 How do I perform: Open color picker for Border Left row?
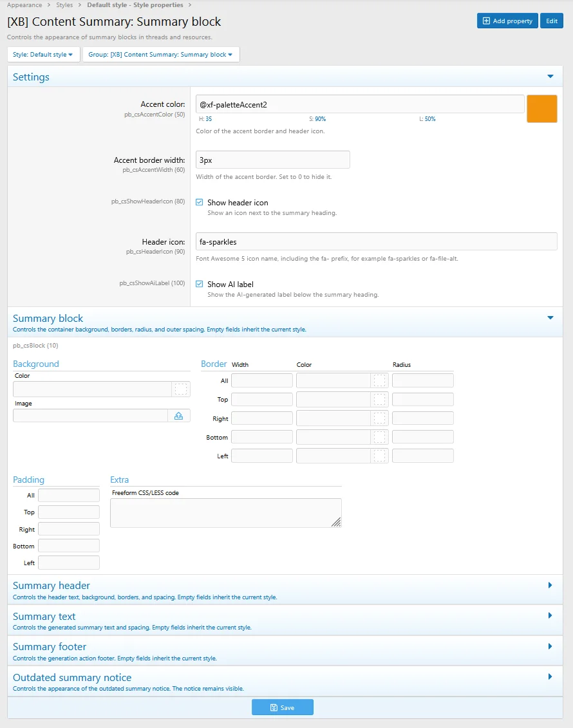(x=379, y=456)
